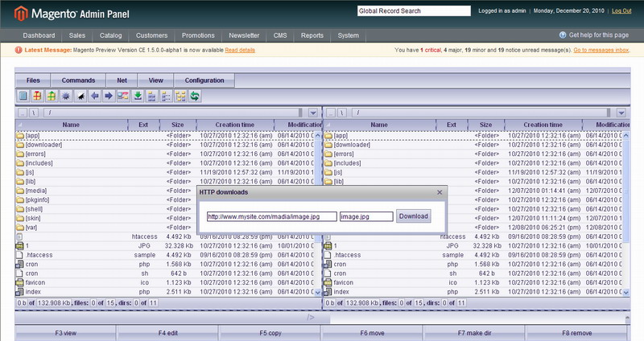Viewport: 644px width, 341px height.
Task: Click the F3 view button
Action: pos(66,333)
